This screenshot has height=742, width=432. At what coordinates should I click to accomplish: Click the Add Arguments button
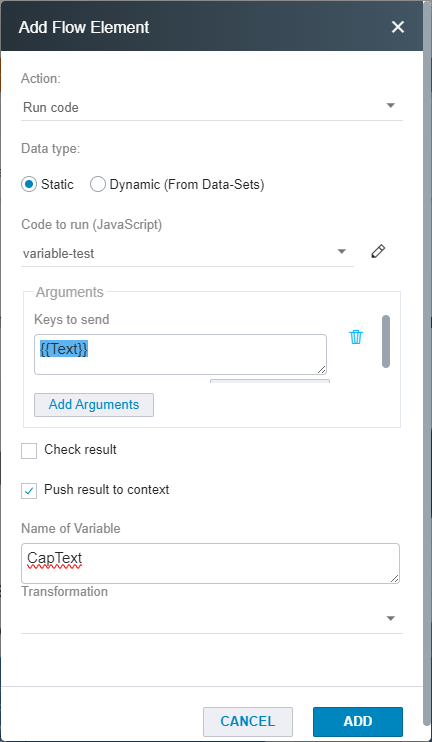pos(94,405)
